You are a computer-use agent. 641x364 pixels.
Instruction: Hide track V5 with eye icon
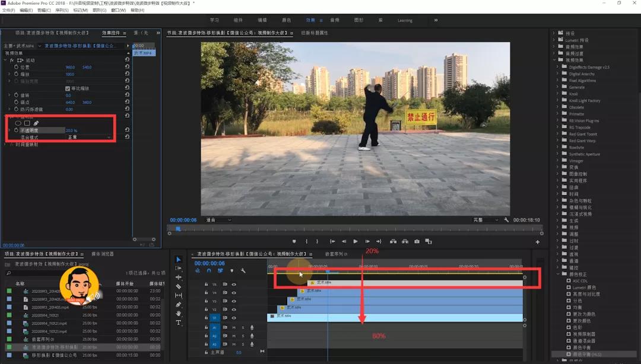tap(234, 285)
